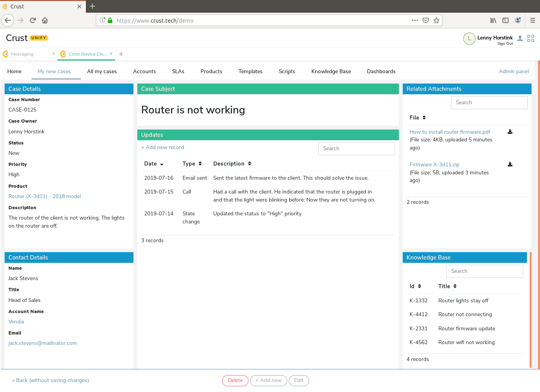
Task: Open Router (X-3d11) - 2018 model product link
Action: [x=45, y=196]
